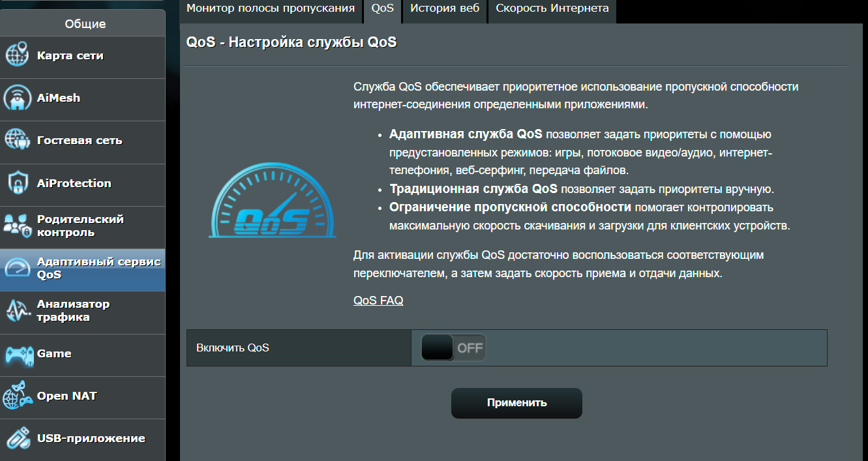Open Анализатор трафика menu entry
Image resolution: width=868 pixels, height=461 pixels.
83,311
